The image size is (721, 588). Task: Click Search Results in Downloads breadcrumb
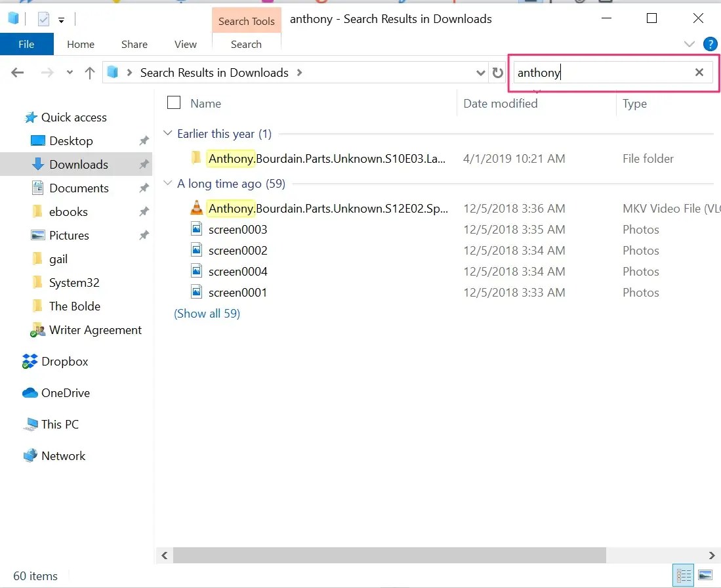point(215,73)
